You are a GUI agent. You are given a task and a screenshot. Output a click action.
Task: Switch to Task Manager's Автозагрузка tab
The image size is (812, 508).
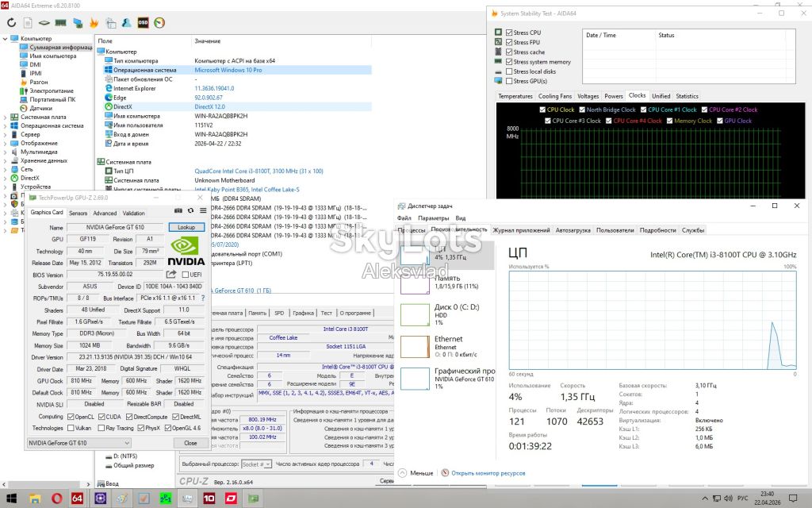tap(573, 230)
